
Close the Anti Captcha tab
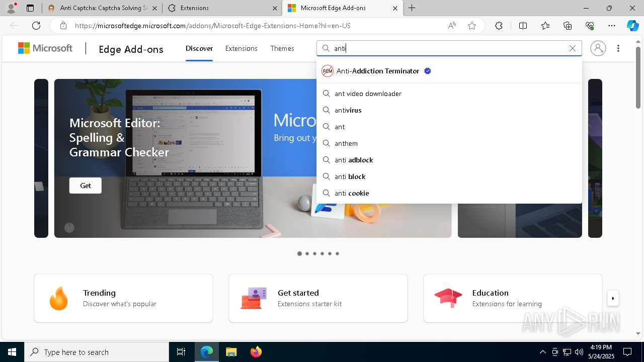[154, 8]
